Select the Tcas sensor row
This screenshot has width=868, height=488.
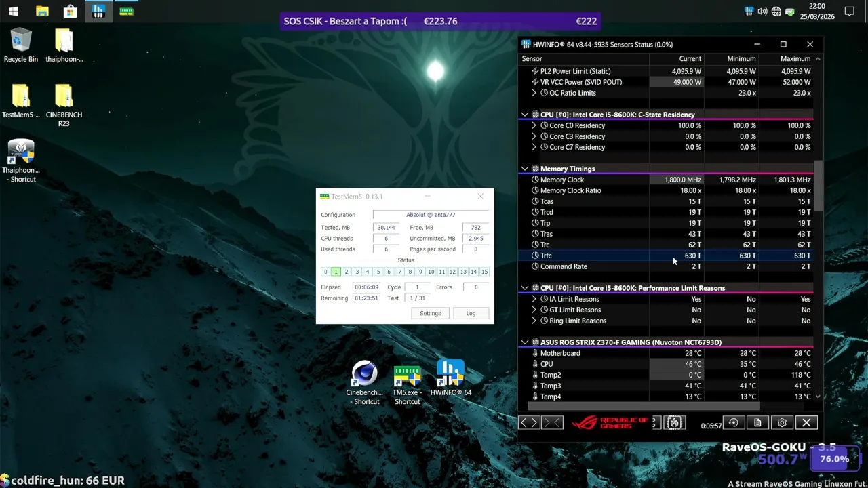click(666, 201)
